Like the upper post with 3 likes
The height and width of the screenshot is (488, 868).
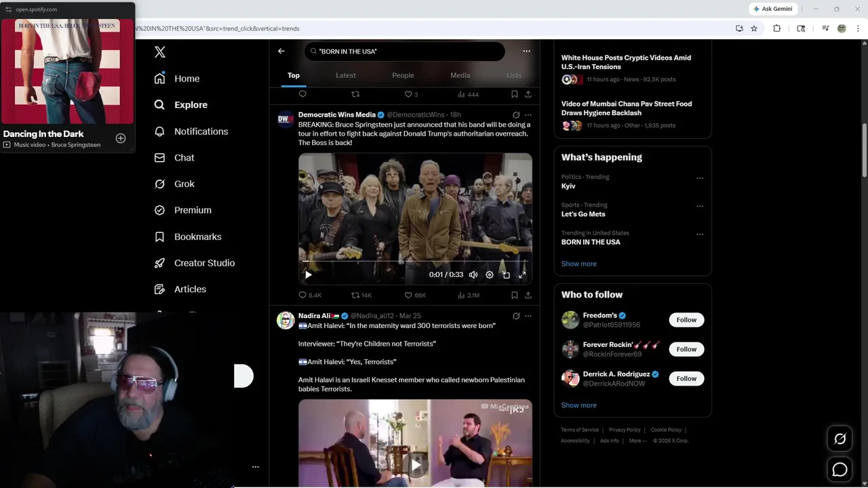[411, 94]
